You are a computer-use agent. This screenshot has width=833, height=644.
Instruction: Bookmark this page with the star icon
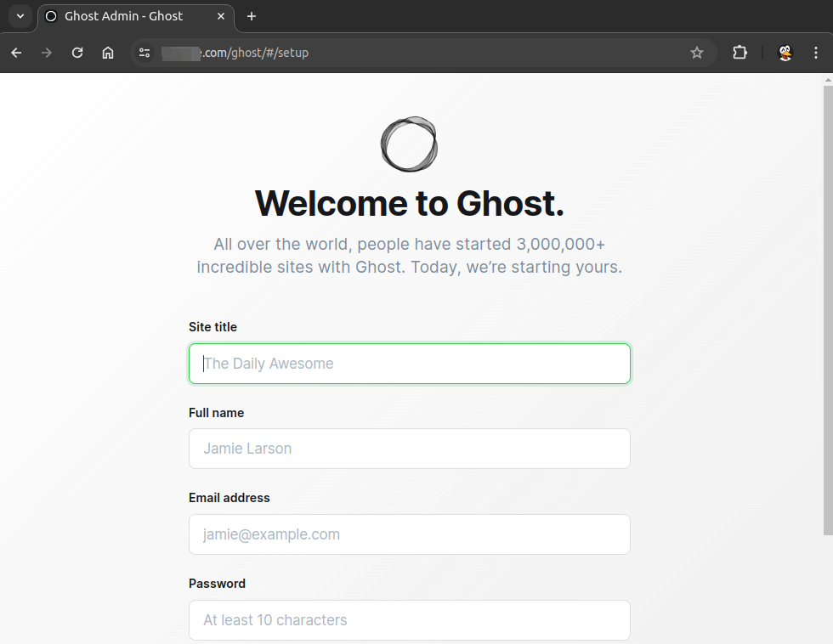tap(697, 53)
